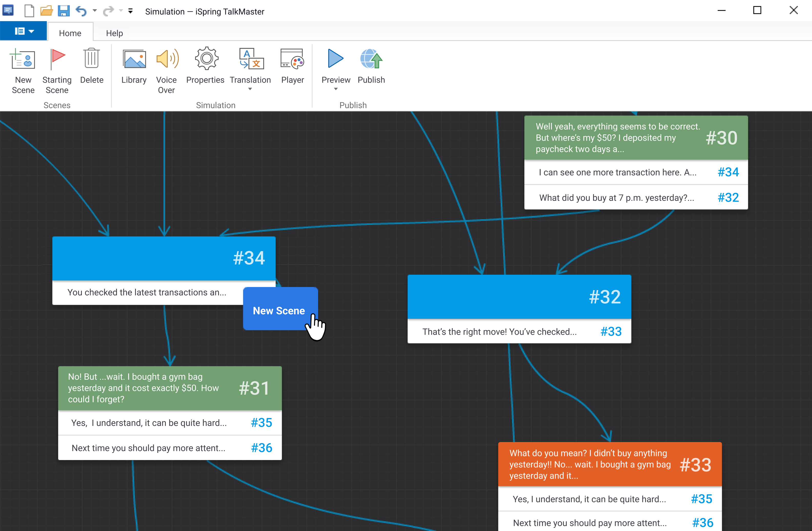The image size is (812, 531).
Task: Open Voice Over settings
Action: pos(167,68)
